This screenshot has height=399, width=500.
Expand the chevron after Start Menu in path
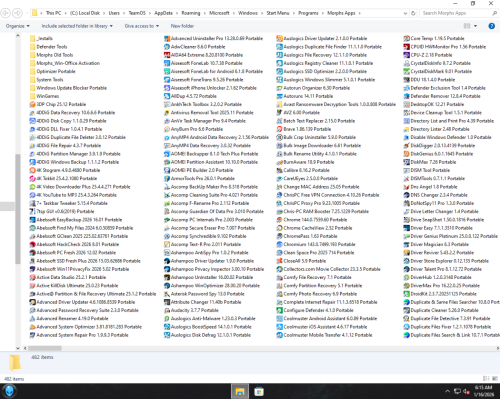(x=294, y=13)
